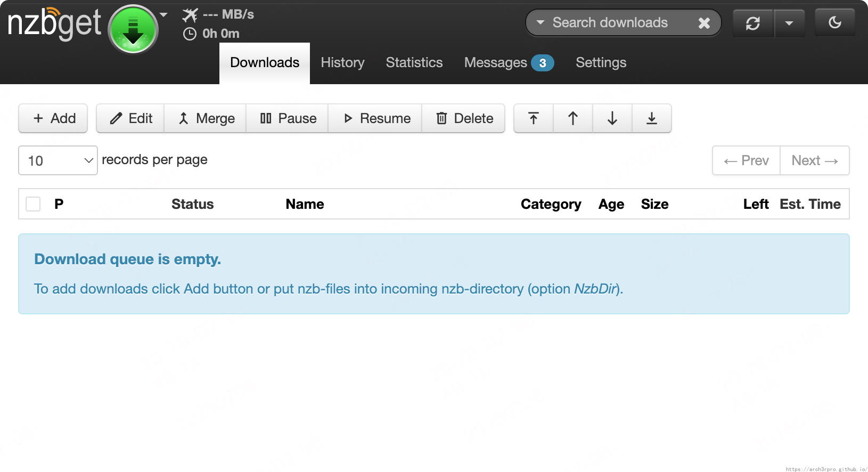Open the records per page dropdown
Viewport: 868px width, 472px height.
click(58, 160)
